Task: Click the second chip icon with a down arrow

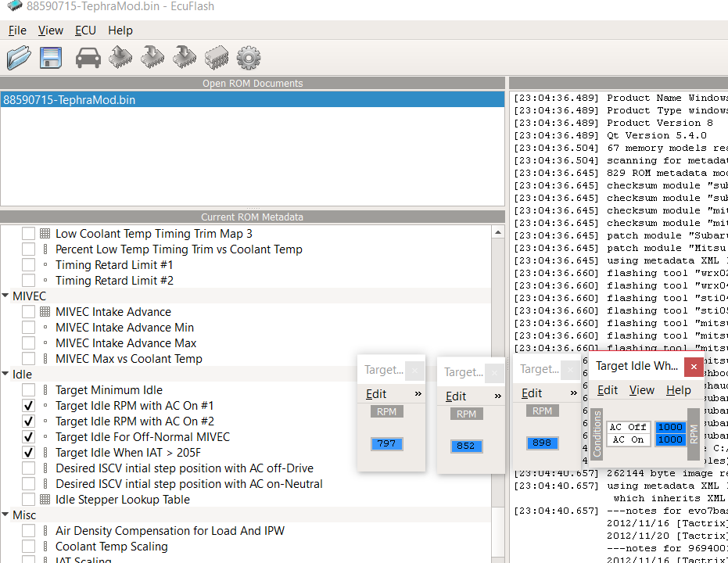Action: pyautogui.click(x=185, y=58)
